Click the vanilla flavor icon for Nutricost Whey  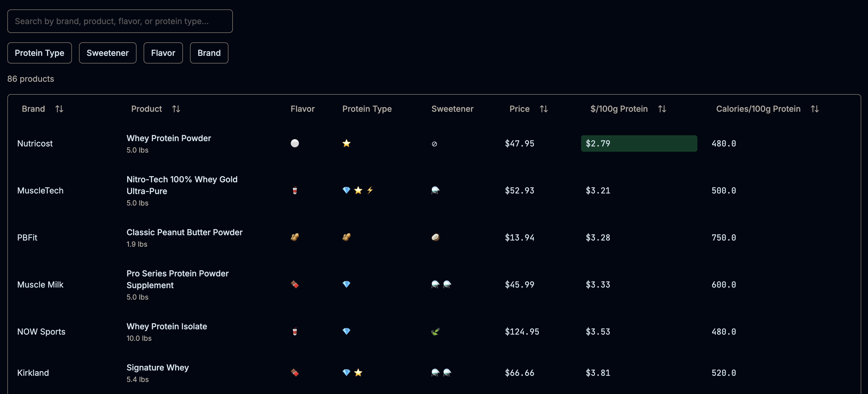(295, 143)
